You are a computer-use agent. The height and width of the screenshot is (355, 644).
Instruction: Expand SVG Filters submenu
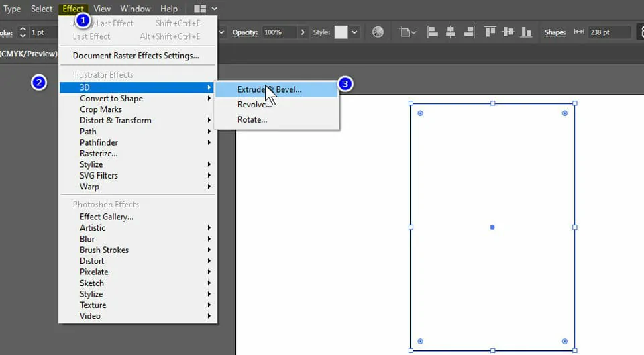coord(137,175)
